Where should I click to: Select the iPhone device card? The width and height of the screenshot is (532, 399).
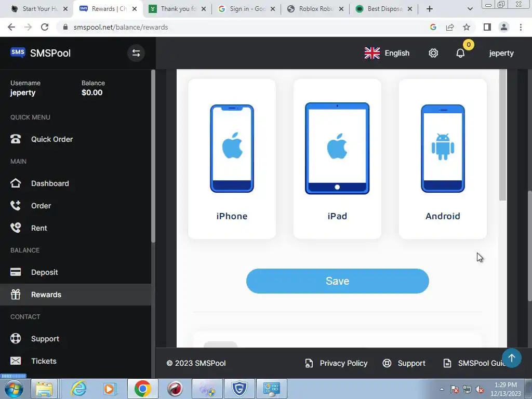pos(232,159)
